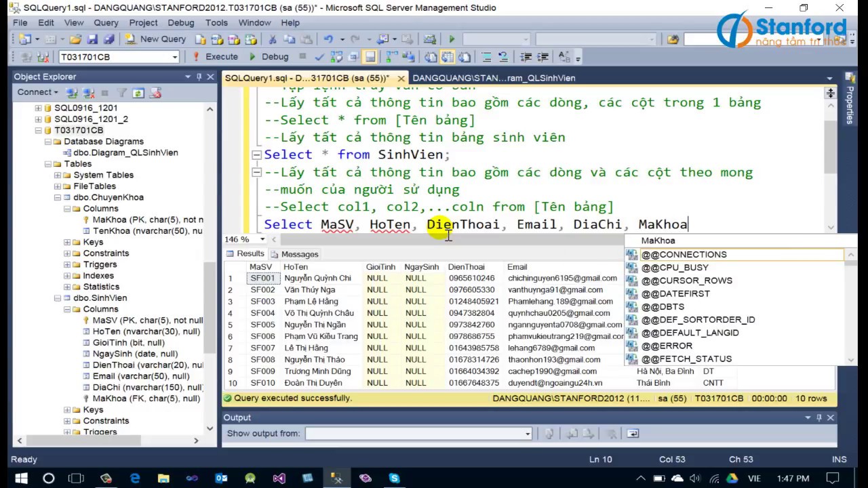The height and width of the screenshot is (488, 868).
Task: Collapse the dbo.ChuyenKhoa table node
Action: point(58,197)
